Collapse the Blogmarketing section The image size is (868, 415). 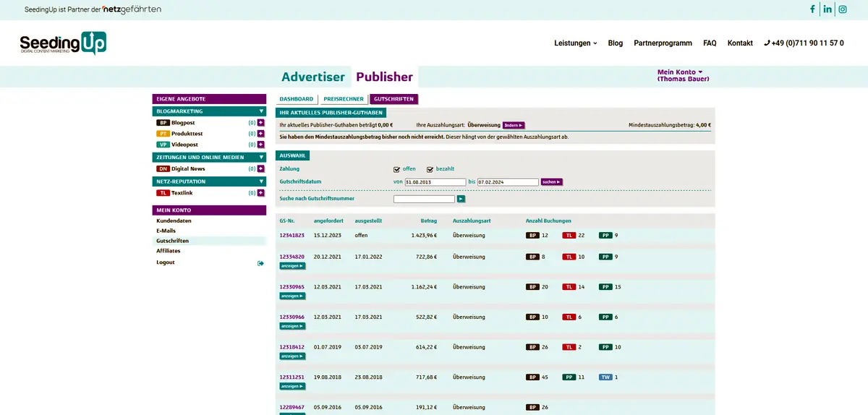[x=261, y=111]
